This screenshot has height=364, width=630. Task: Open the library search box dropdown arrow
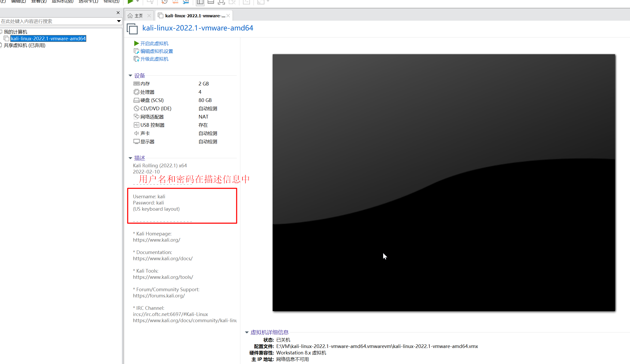click(x=119, y=21)
